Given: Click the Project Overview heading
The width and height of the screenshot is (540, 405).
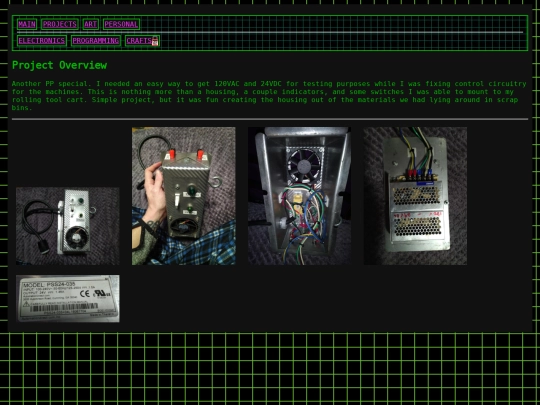Looking at the screenshot, I should [x=60, y=65].
